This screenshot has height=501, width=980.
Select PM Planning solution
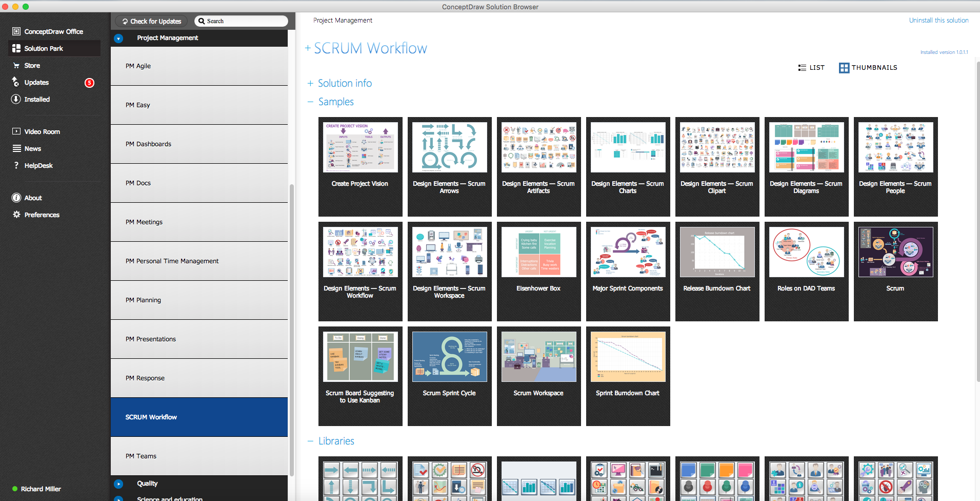pos(199,300)
